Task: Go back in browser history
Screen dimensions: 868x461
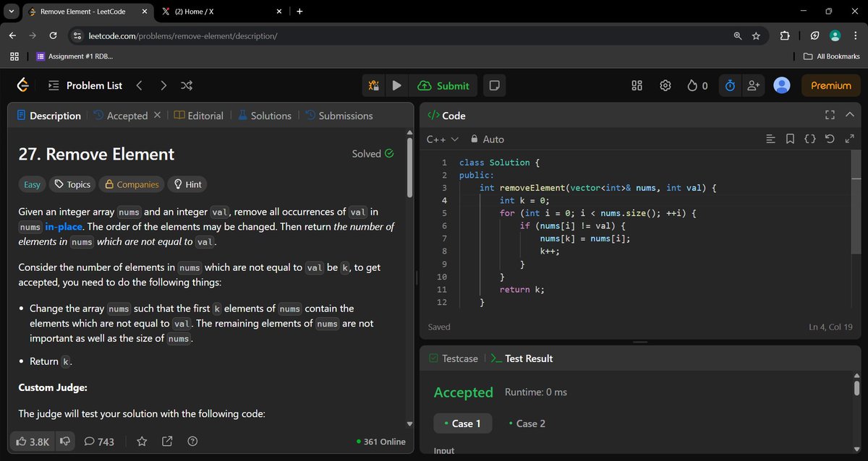Action: pos(12,35)
